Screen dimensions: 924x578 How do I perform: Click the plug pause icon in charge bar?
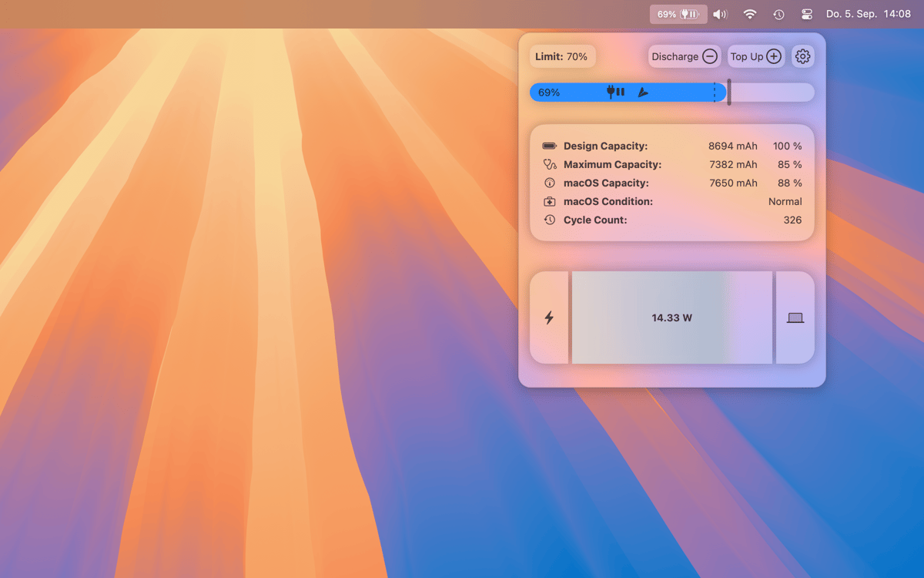[615, 92]
